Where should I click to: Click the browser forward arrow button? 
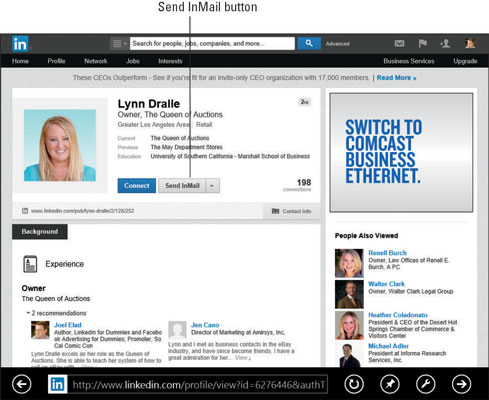[462, 384]
